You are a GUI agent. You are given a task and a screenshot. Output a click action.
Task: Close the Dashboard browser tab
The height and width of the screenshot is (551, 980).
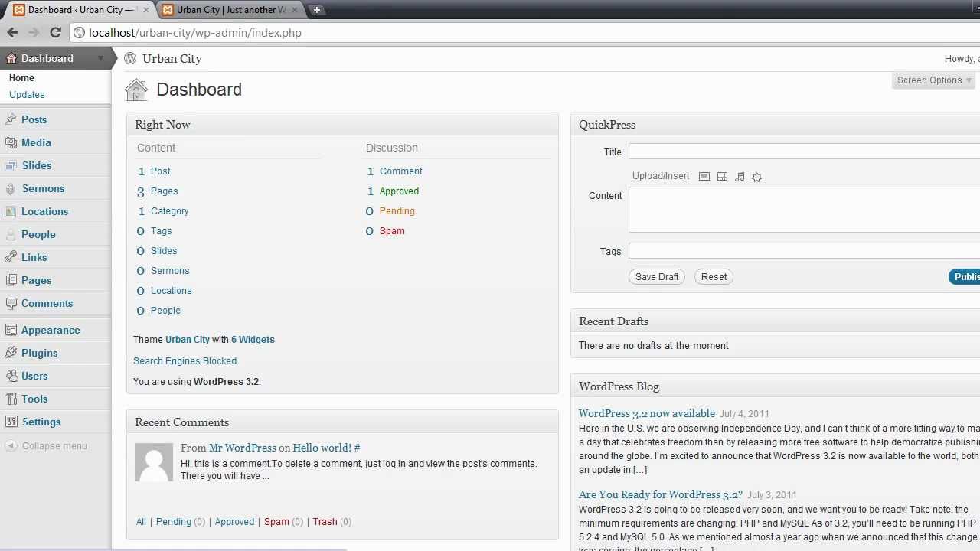145,10
